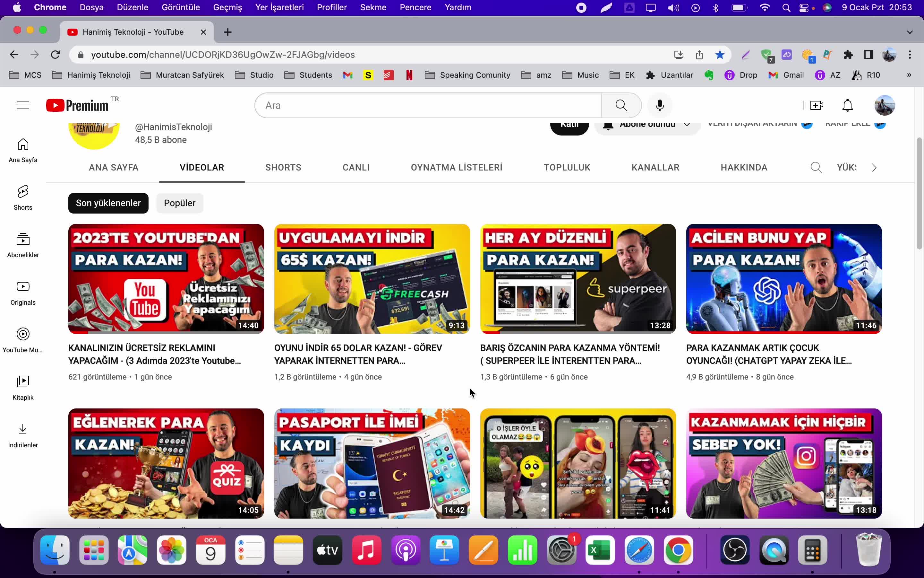Viewport: 924px width, 578px height.
Task: Install app icon in the address bar
Action: coord(679,55)
